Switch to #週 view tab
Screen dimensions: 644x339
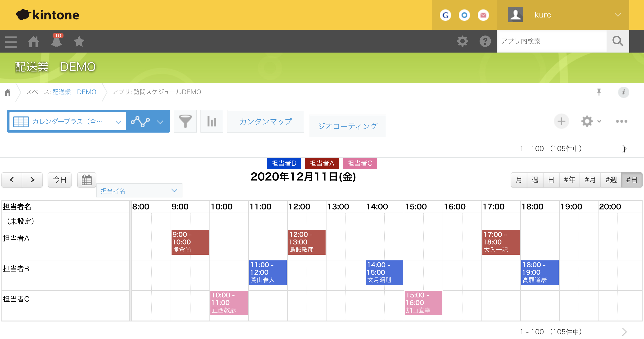(x=611, y=180)
